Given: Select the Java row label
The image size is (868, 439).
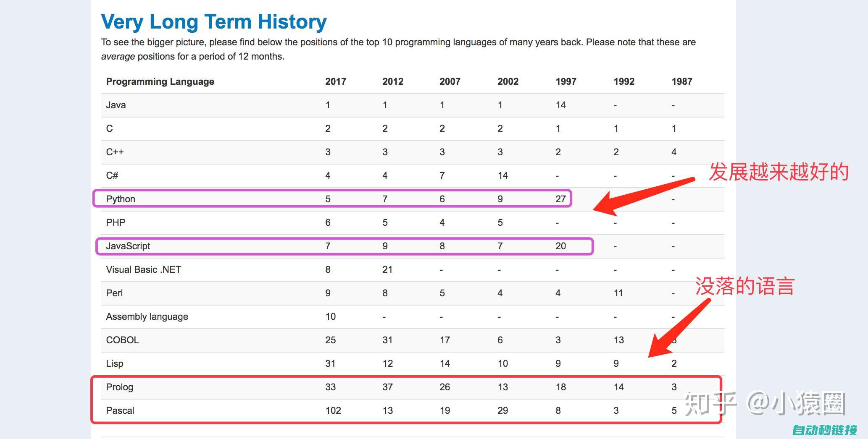Looking at the screenshot, I should (x=116, y=105).
